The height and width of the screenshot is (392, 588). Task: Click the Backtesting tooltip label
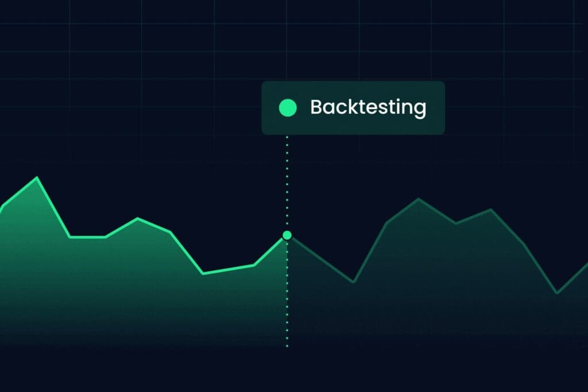click(x=368, y=107)
